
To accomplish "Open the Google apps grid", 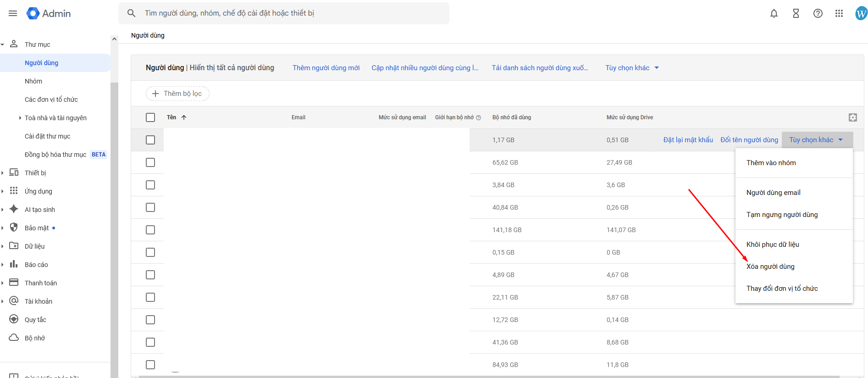I will pyautogui.click(x=839, y=13).
